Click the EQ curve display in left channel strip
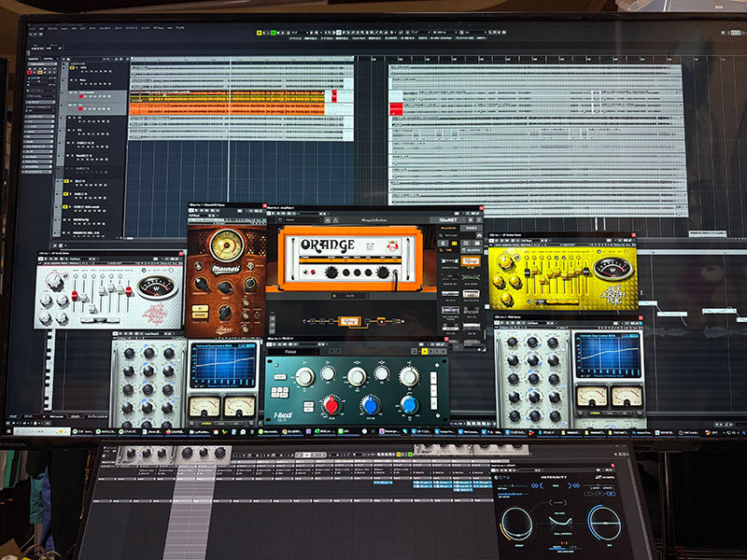The image size is (747, 560). [223, 367]
